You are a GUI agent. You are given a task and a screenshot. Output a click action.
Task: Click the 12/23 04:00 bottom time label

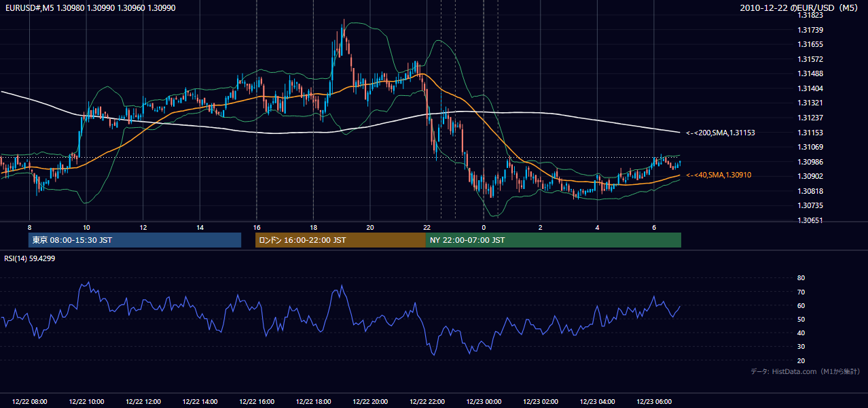click(x=597, y=402)
